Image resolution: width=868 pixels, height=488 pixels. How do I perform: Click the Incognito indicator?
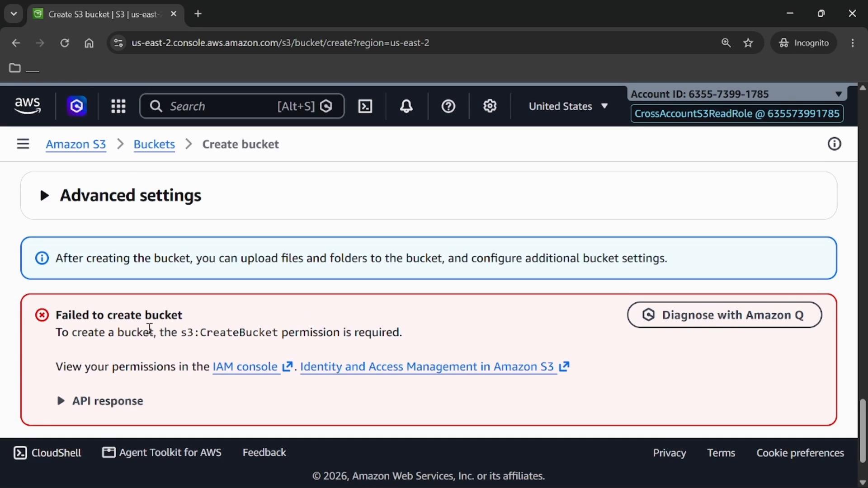point(804,43)
